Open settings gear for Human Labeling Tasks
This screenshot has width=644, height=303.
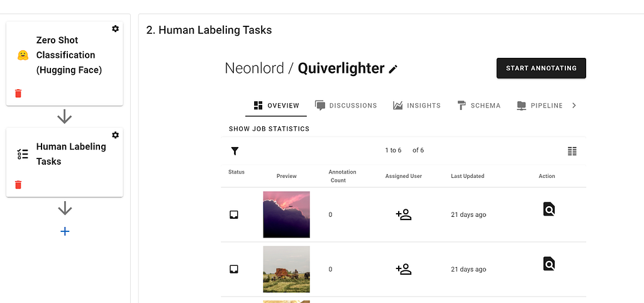[116, 135]
